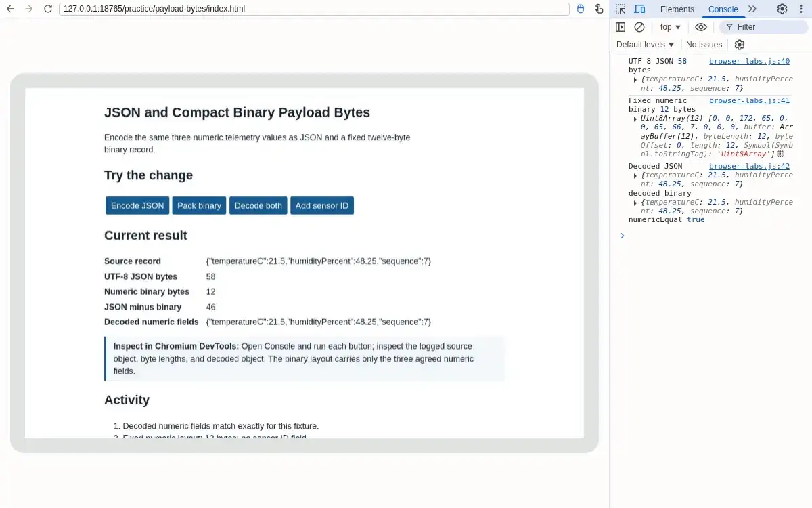
Task: Click the 'JSON minus binary' label
Action: click(143, 307)
